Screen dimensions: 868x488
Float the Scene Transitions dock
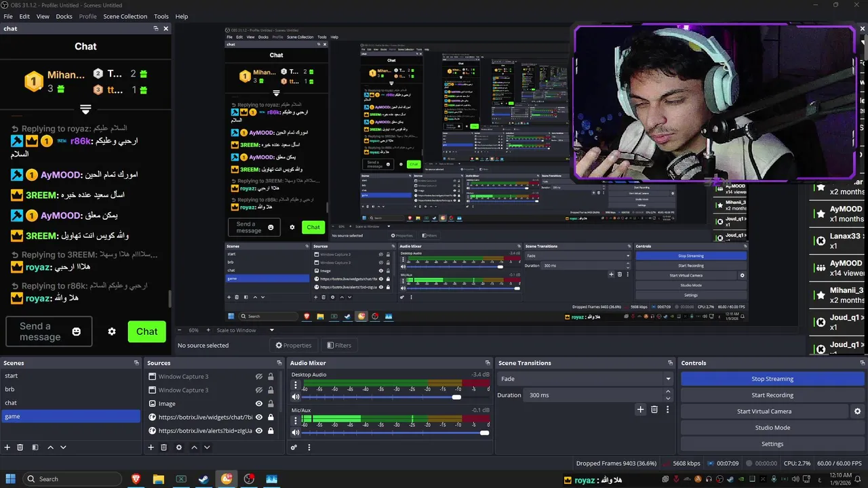pos(670,363)
